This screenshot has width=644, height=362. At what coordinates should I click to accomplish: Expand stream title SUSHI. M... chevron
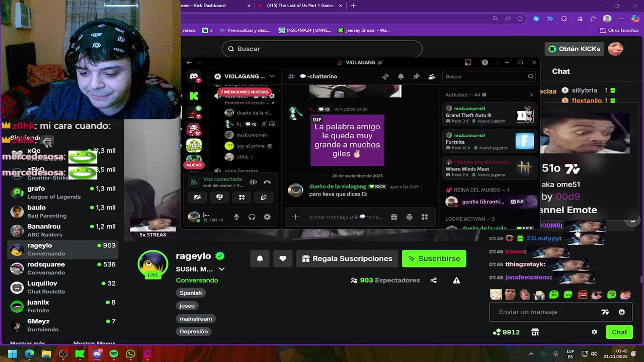[221, 269]
